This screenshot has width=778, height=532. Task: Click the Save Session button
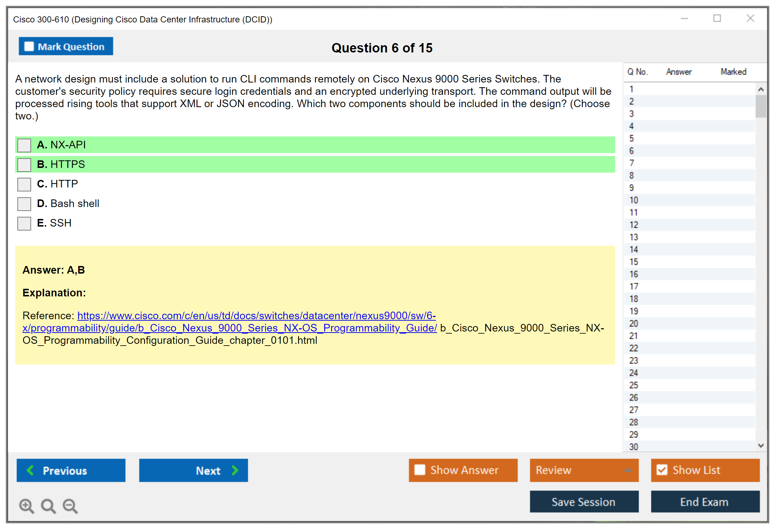[584, 502]
